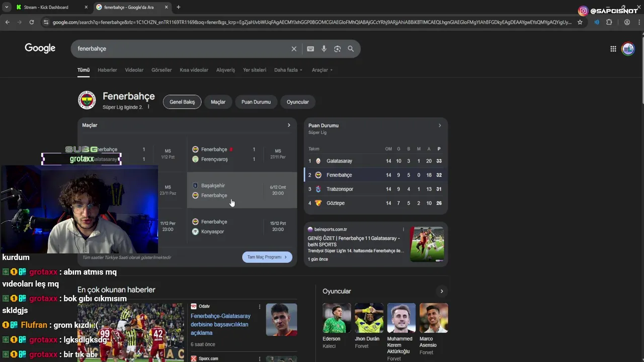The height and width of the screenshot is (362, 644).
Task: View site info icon in address bar
Action: click(46, 22)
